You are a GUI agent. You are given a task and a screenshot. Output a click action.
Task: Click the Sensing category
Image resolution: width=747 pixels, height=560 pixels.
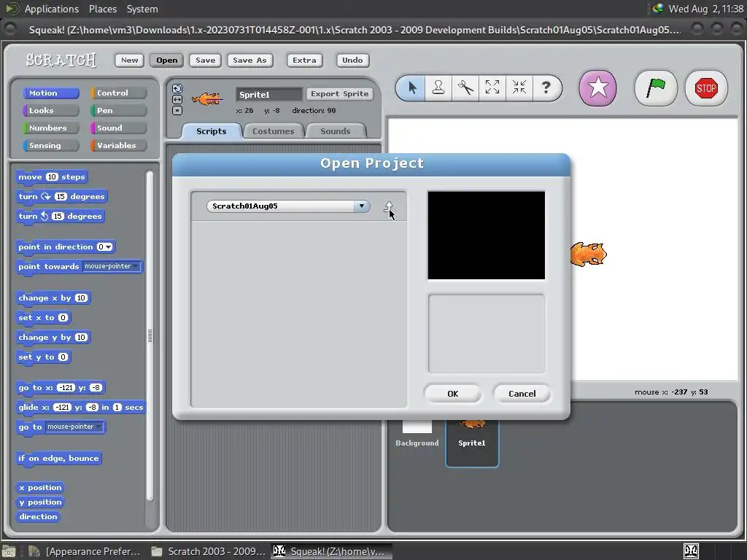point(50,146)
